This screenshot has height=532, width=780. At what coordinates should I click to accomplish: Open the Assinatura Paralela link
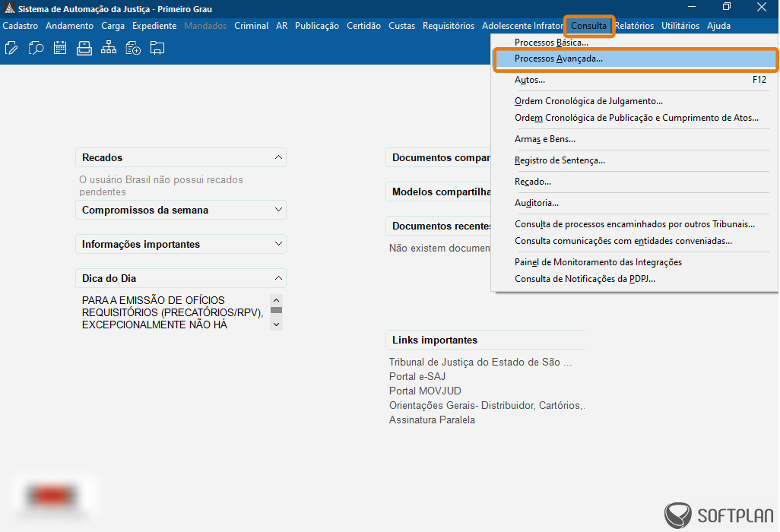click(433, 420)
